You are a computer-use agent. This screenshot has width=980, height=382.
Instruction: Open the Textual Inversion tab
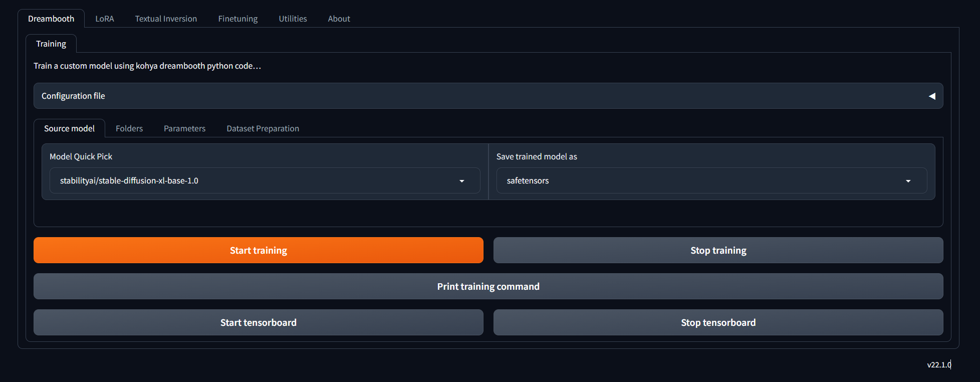point(166,19)
